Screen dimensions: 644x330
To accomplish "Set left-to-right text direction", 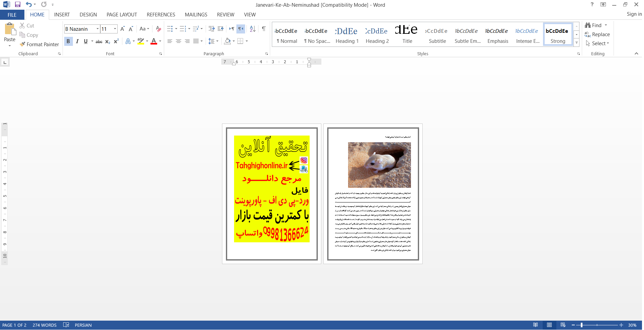I will (231, 29).
